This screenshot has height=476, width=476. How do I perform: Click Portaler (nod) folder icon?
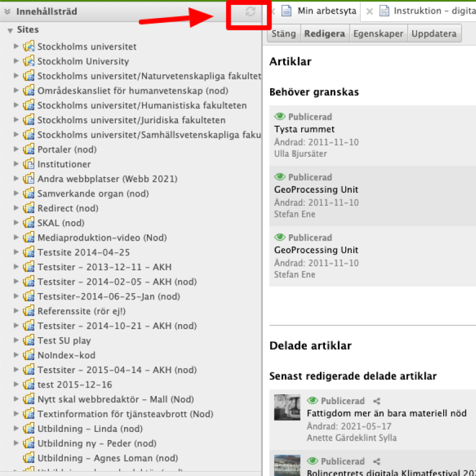[29, 149]
